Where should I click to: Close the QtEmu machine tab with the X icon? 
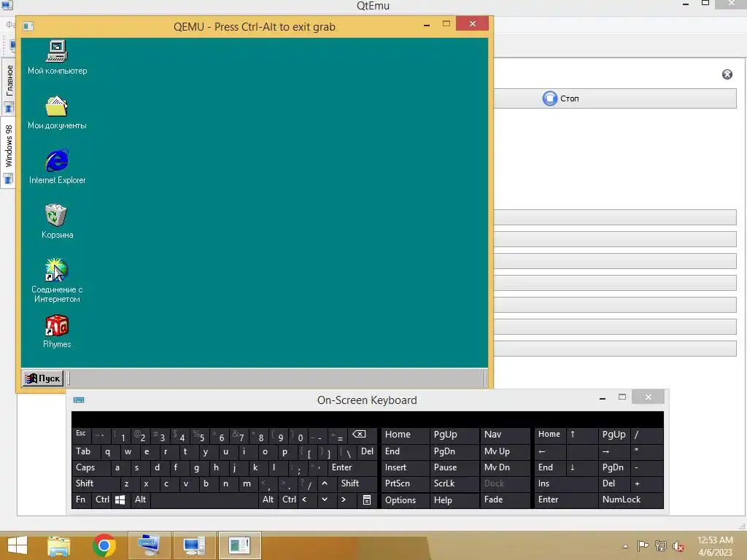(x=727, y=74)
